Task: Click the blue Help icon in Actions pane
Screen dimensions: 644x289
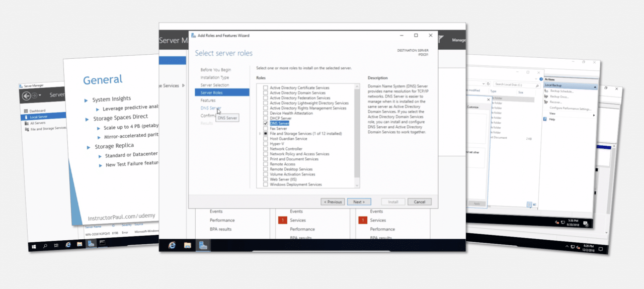Action: coord(545,119)
